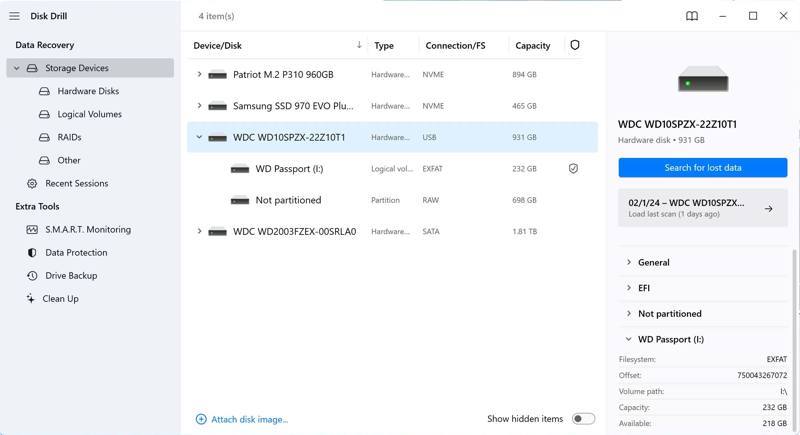Toggle the Show hidden items switch
Viewport: 800px width, 435px height.
tap(583, 419)
